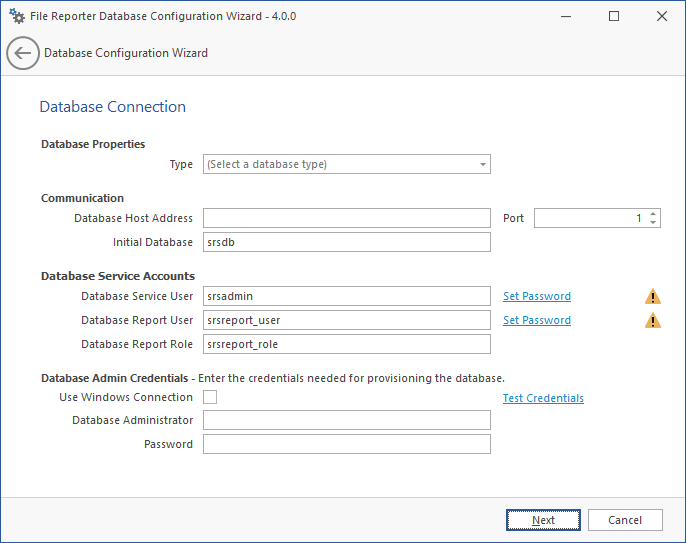This screenshot has height=543, width=686.
Task: Click Set Password for Database Report User
Action: 536,320
